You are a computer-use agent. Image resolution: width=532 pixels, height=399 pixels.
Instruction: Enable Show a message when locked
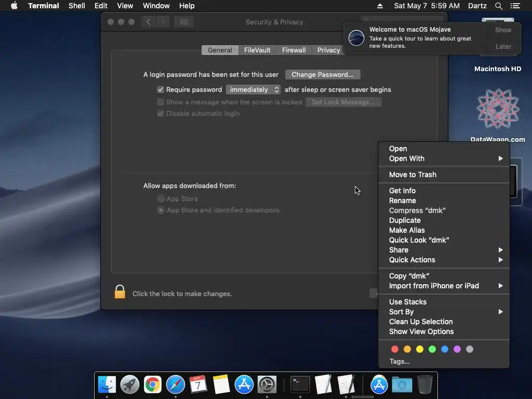pyautogui.click(x=161, y=102)
